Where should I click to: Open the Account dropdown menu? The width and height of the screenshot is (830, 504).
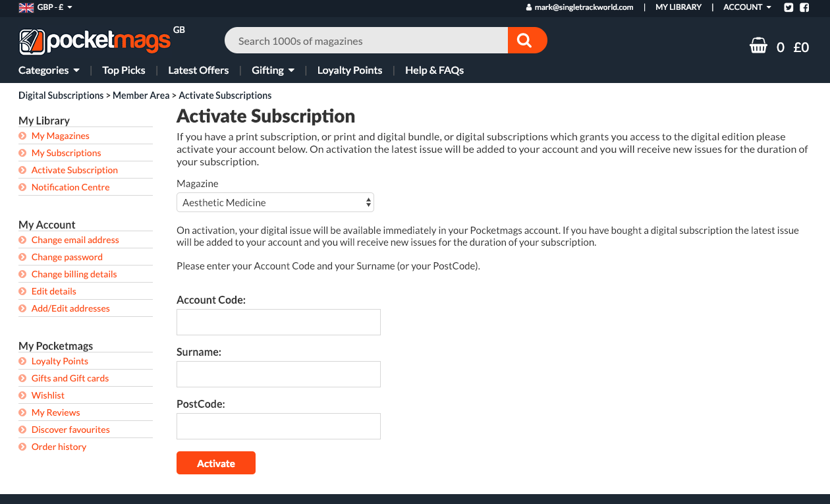pos(747,7)
